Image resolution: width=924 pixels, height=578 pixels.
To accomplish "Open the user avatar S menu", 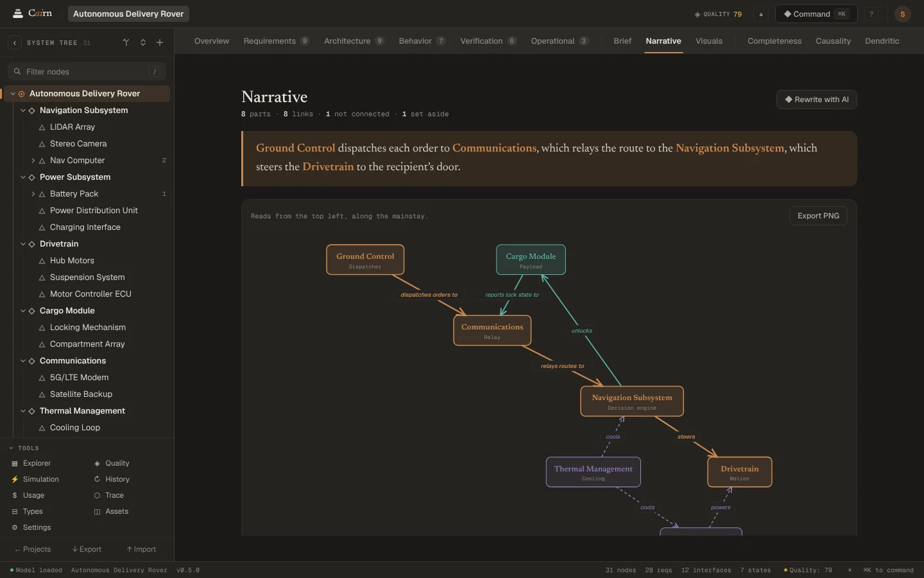I will point(902,14).
